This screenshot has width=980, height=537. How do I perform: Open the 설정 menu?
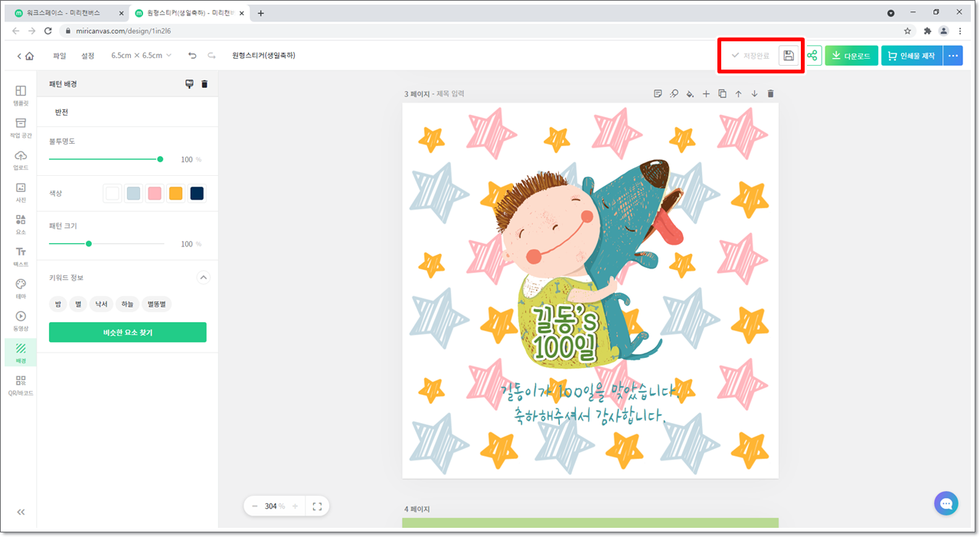point(88,56)
